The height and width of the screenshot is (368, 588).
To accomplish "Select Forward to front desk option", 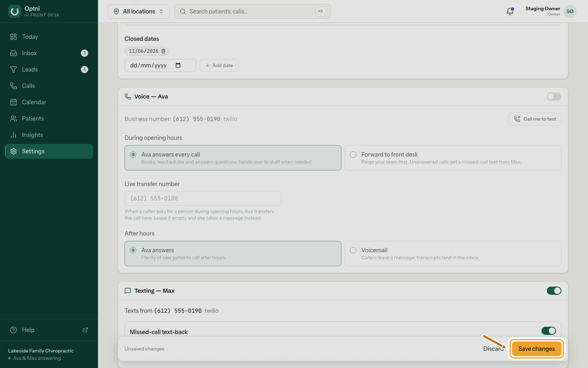I will pos(453,158).
